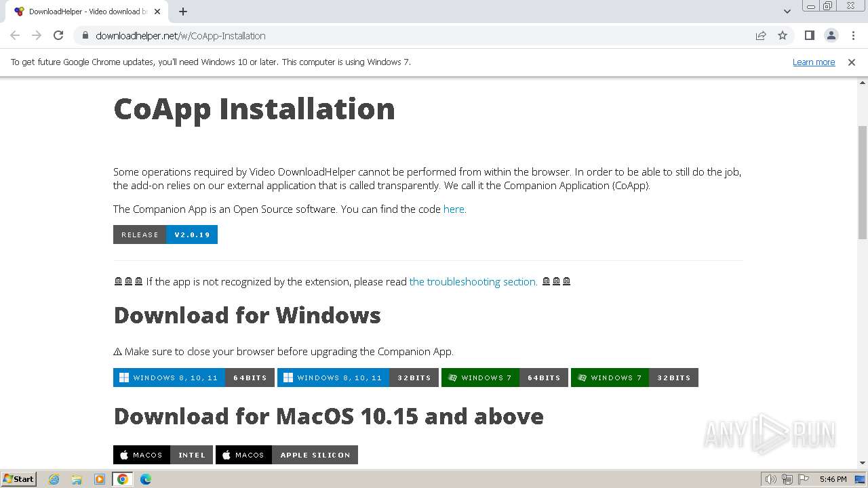Screen dimensions: 868x488
Task: Launch Microsoft Edge from taskbar
Action: pos(146,479)
